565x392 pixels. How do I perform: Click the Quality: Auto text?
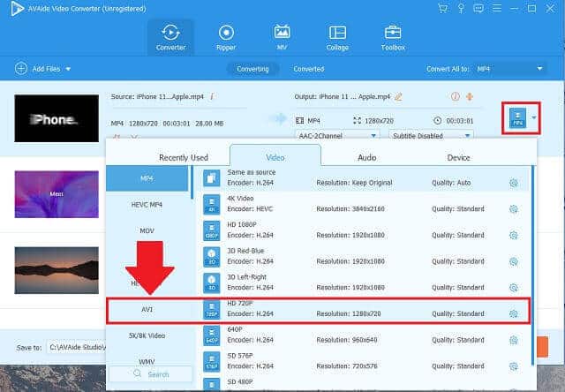pyautogui.click(x=451, y=183)
